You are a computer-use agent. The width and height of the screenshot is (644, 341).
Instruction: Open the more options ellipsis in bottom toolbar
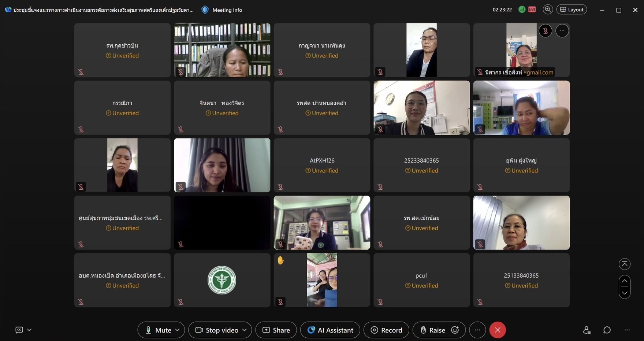[477, 330]
